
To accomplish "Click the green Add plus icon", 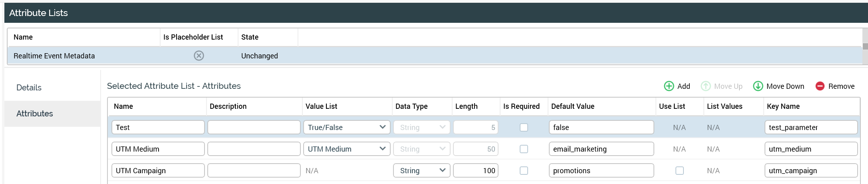I will click(669, 86).
